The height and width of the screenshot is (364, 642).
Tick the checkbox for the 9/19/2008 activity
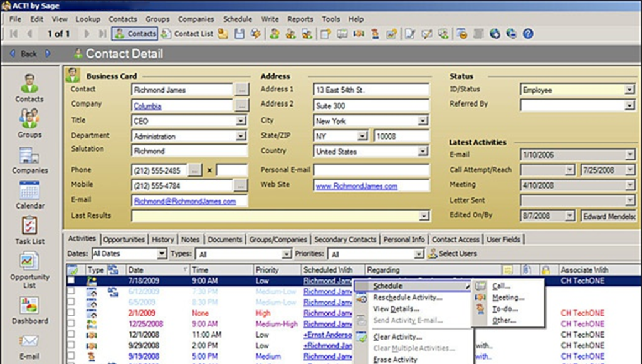71,356
